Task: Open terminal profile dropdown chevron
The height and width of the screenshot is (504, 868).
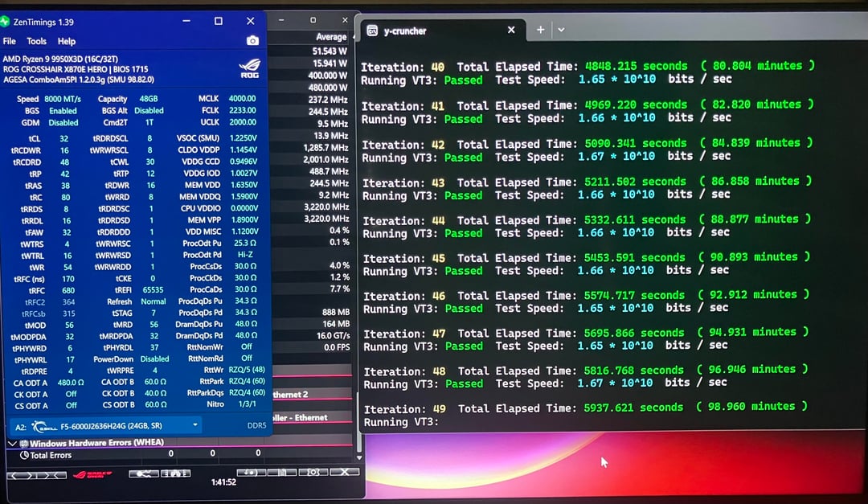Action: coord(561,30)
